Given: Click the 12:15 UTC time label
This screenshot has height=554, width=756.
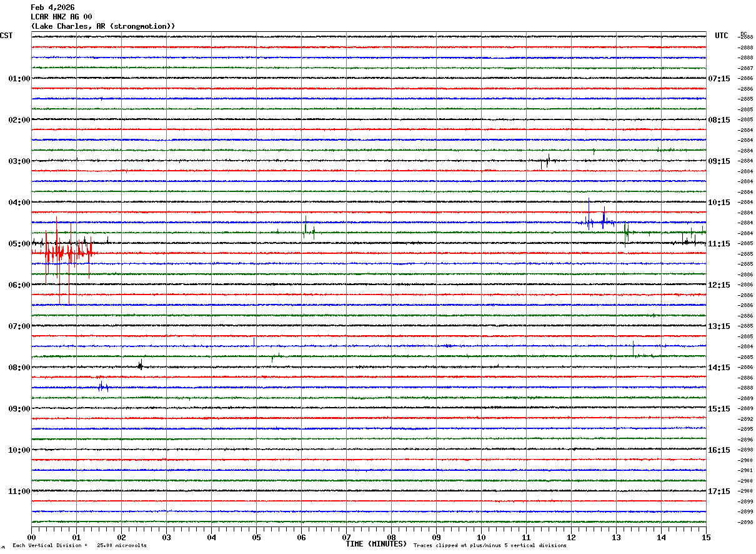Looking at the screenshot, I should [719, 285].
